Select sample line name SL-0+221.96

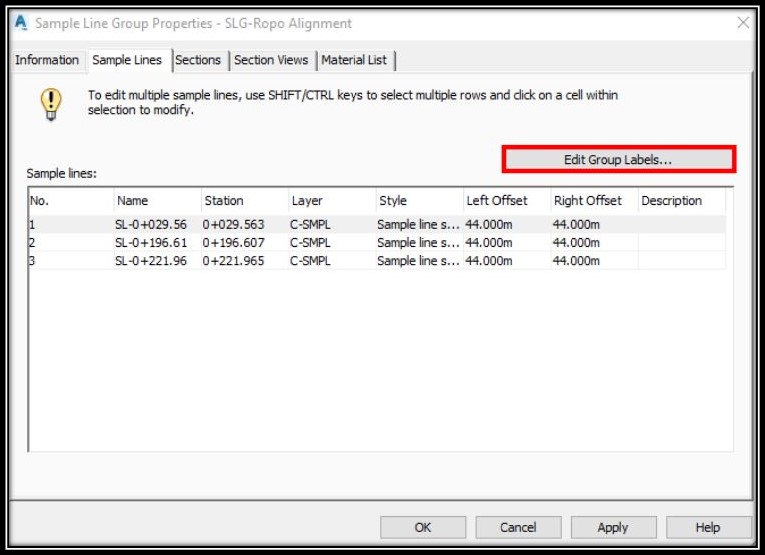(151, 260)
